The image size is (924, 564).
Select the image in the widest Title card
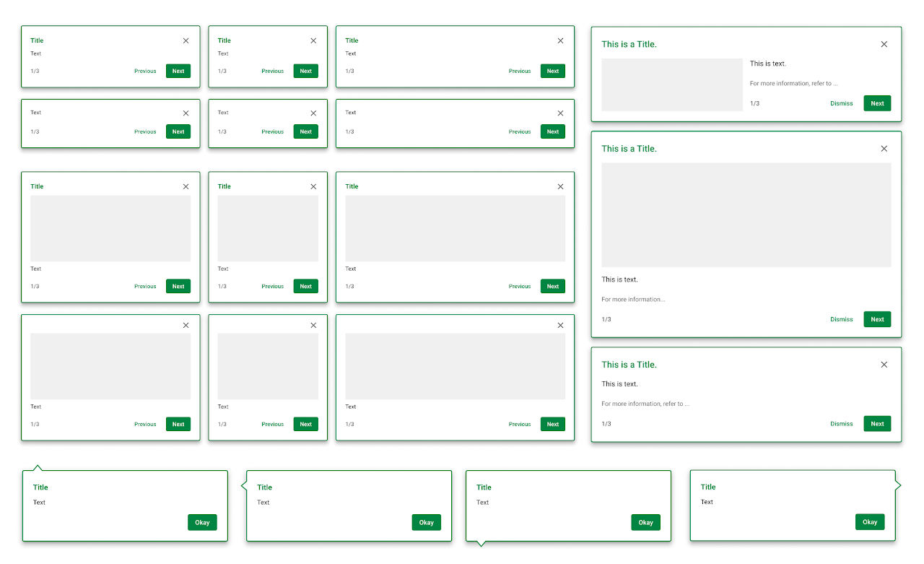456,228
